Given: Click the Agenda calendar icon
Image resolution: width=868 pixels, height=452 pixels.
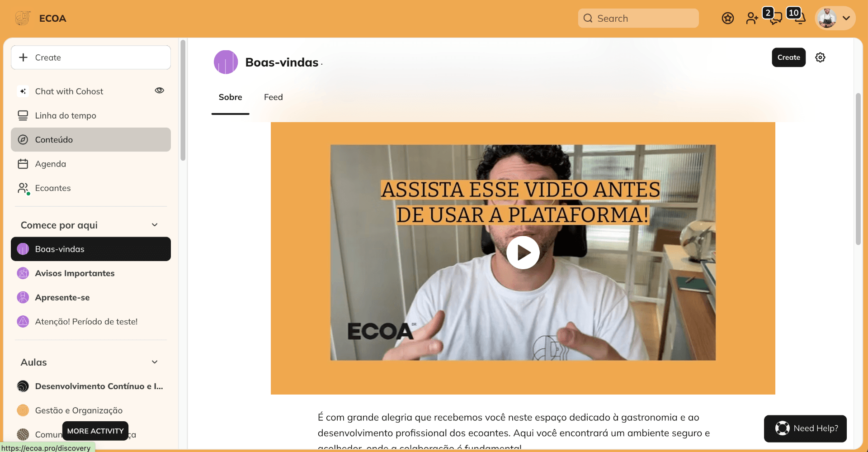Looking at the screenshot, I should pos(23,164).
